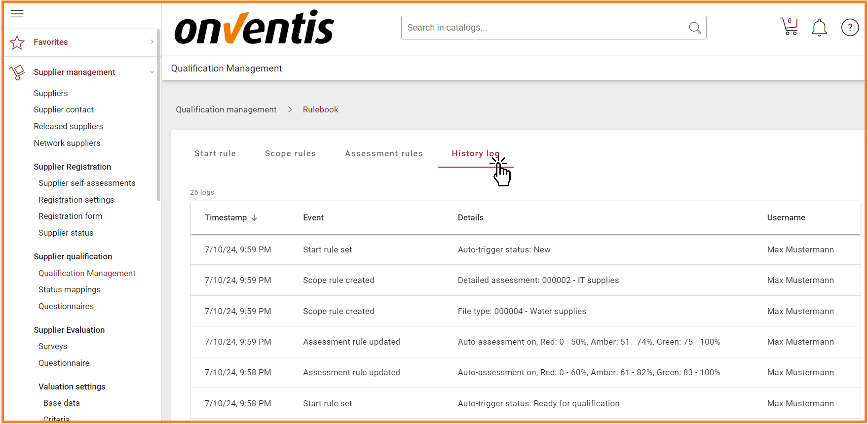Screen dimensions: 868x424
Task: Expand the Favorites chevron
Action: pos(152,42)
